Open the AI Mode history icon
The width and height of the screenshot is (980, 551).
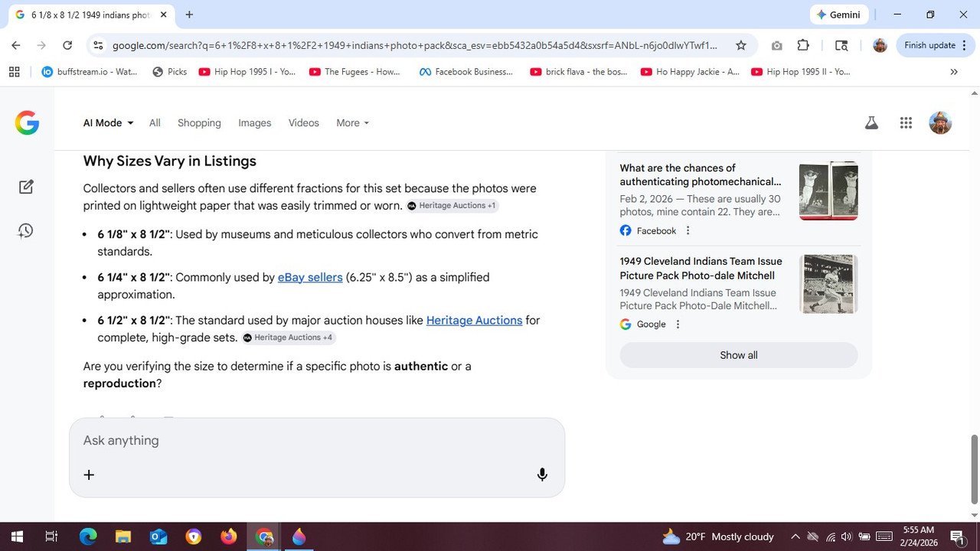[26, 230]
